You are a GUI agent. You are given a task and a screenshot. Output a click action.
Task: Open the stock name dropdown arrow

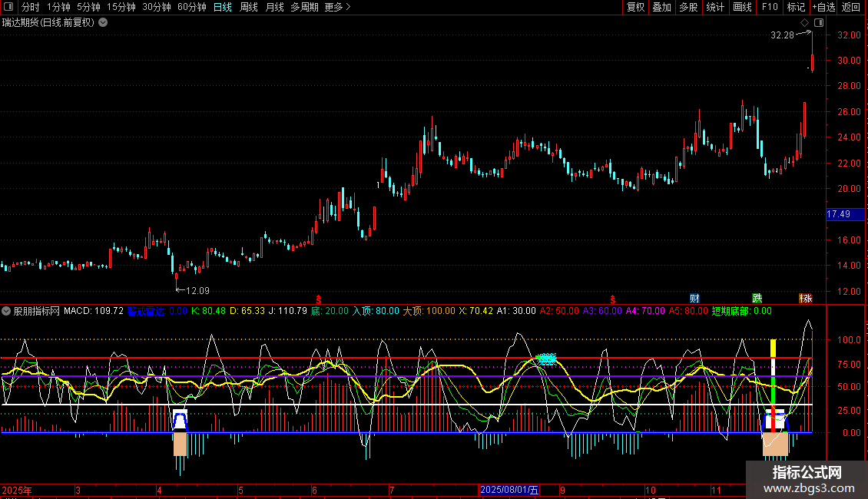[x=103, y=22]
